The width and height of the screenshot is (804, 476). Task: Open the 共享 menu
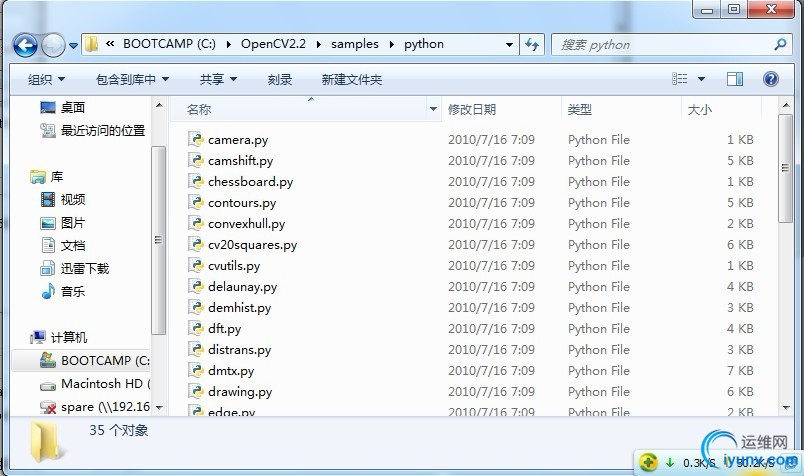click(x=218, y=80)
